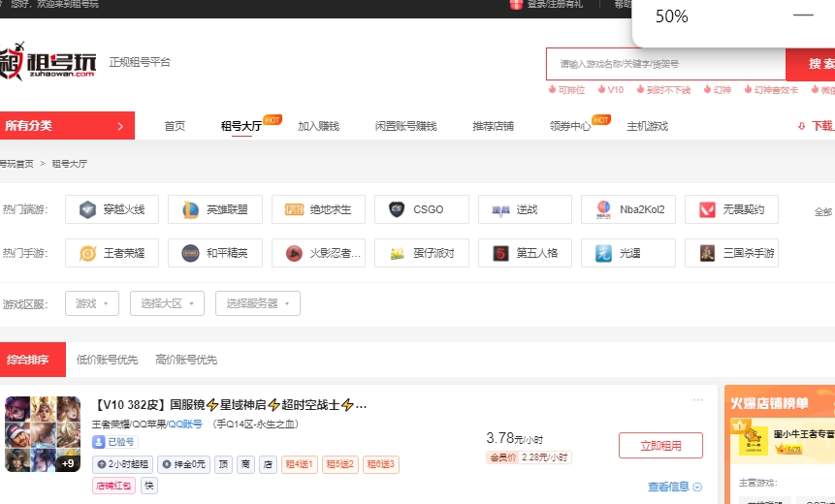The image size is (835, 504).
Task: Click the 顶 tag on the listing
Action: tap(224, 464)
